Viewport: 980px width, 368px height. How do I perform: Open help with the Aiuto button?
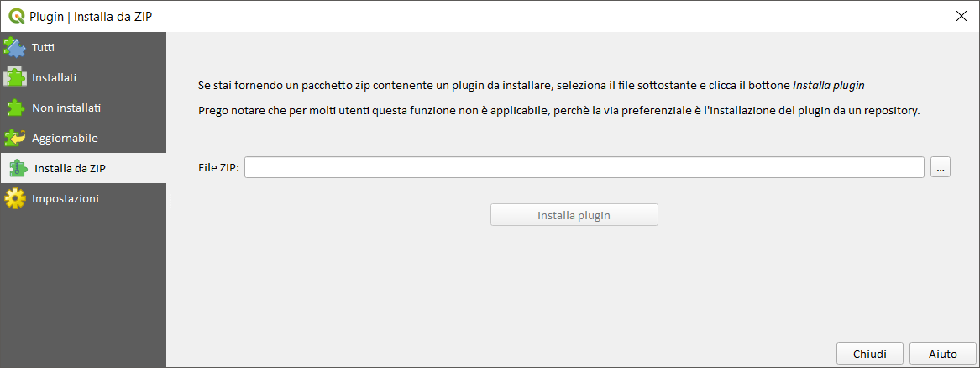(941, 354)
